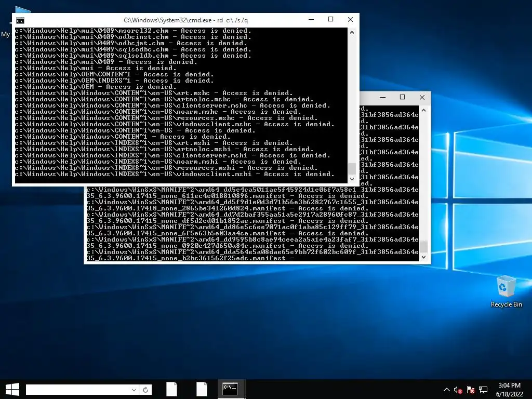The image size is (532, 399).
Task: Click the 'art.mshc - Access is denied.' line
Action: click(154, 93)
